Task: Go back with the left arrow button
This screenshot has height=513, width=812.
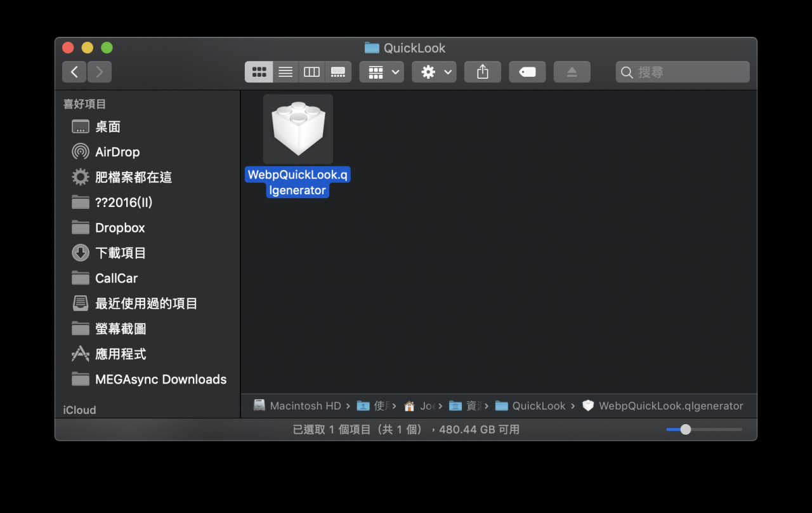Action: click(74, 72)
